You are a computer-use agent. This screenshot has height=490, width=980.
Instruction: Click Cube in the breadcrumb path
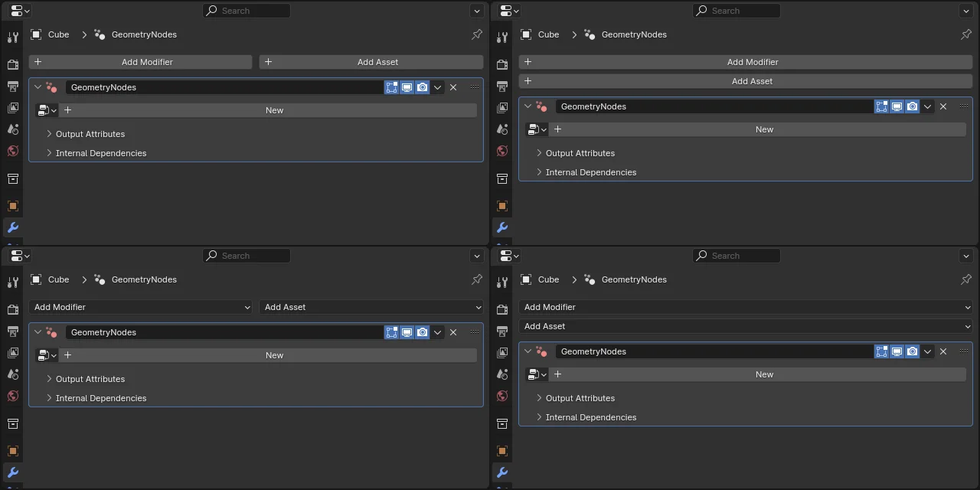point(57,34)
